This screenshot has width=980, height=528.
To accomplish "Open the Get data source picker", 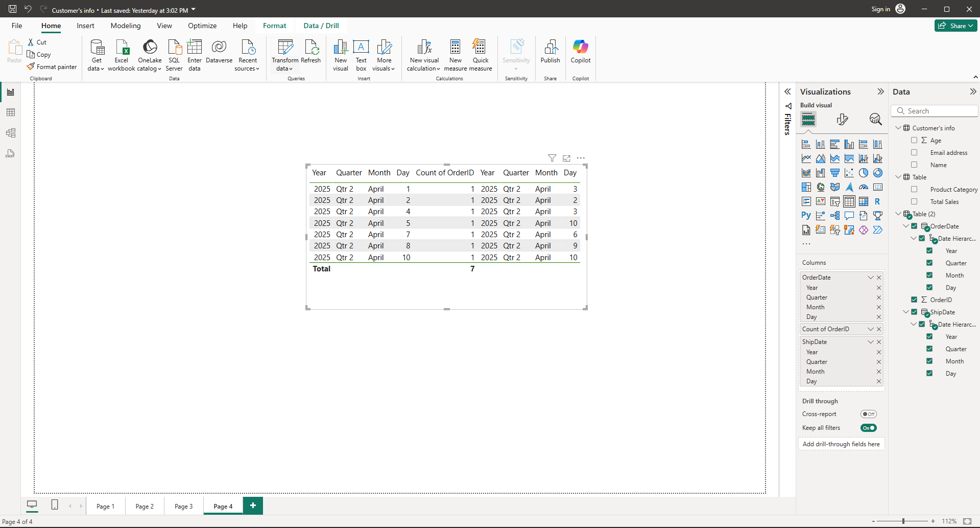I will pyautogui.click(x=96, y=55).
